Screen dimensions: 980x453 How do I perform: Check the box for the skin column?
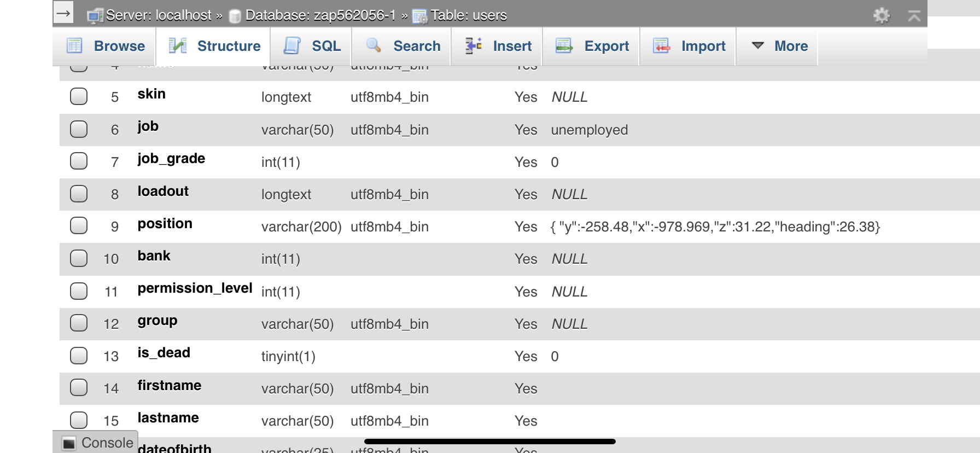(x=79, y=96)
